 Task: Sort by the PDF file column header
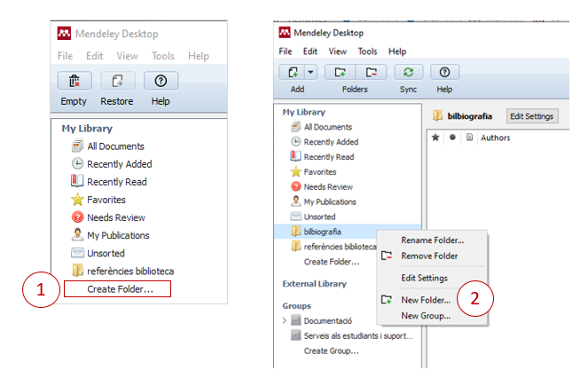[469, 138]
